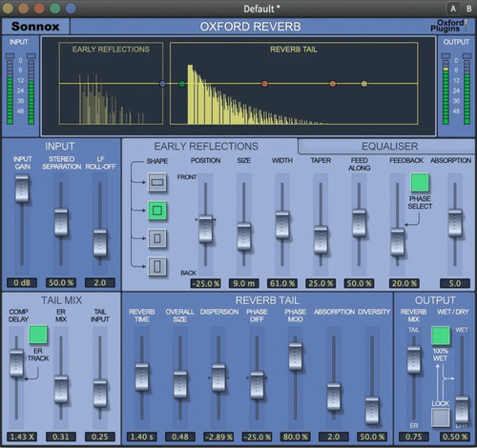Click the Dispersion value -2.89 %
This screenshot has width=477, height=448.
pyautogui.click(x=218, y=437)
